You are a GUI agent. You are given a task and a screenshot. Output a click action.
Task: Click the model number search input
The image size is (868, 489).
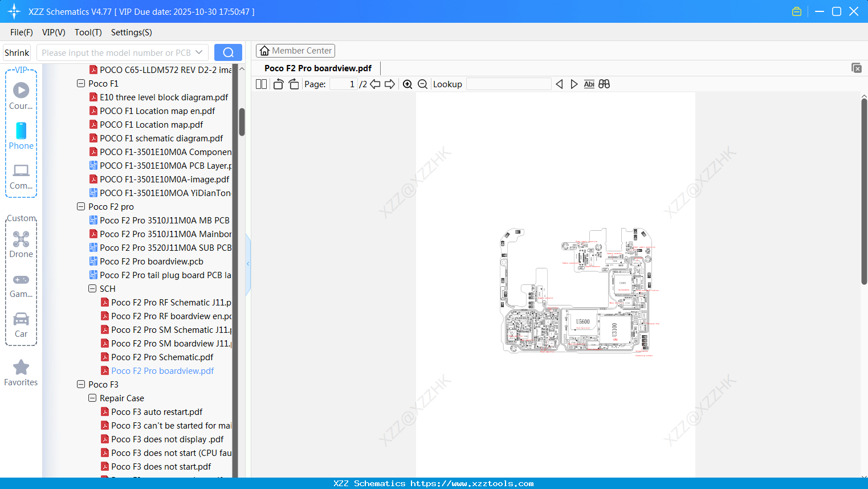pos(116,52)
